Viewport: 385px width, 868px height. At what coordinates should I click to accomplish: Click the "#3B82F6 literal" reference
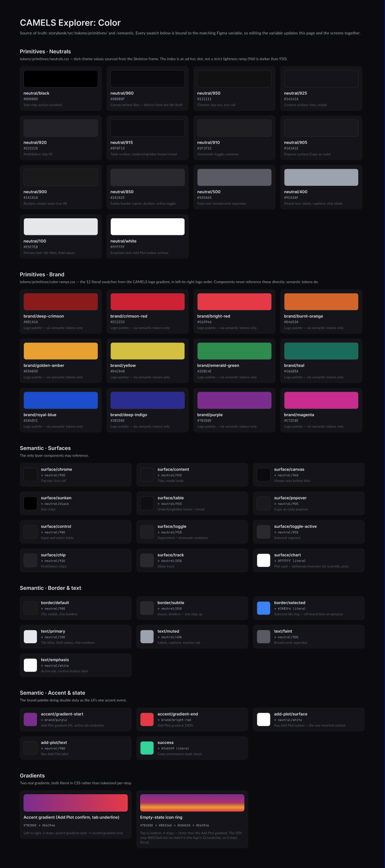[292, 608]
